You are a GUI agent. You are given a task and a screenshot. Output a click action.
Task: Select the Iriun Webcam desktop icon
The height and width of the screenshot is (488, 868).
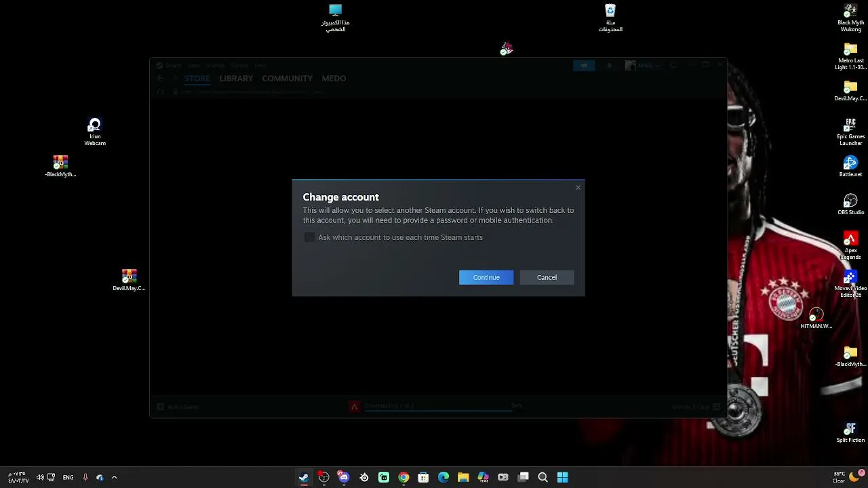coord(95,132)
